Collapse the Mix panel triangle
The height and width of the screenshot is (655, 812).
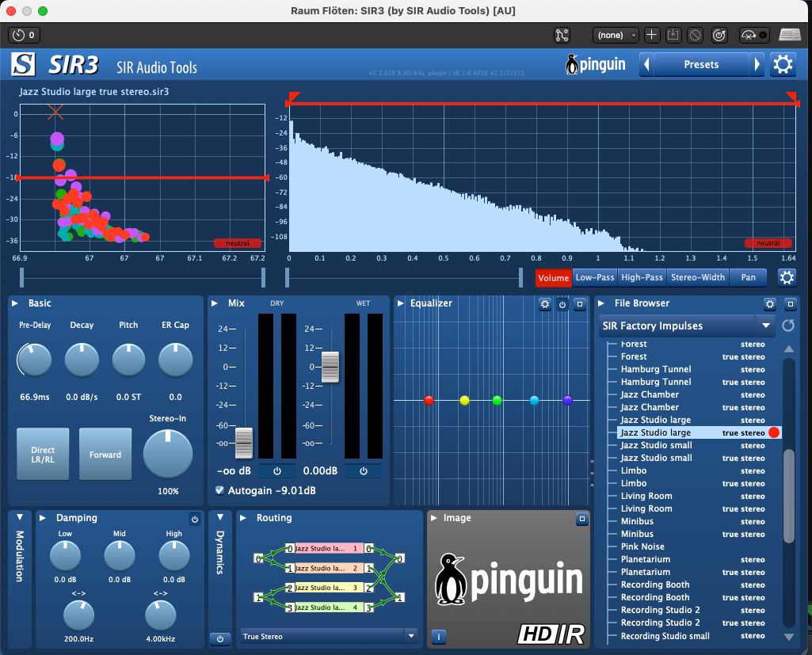215,303
